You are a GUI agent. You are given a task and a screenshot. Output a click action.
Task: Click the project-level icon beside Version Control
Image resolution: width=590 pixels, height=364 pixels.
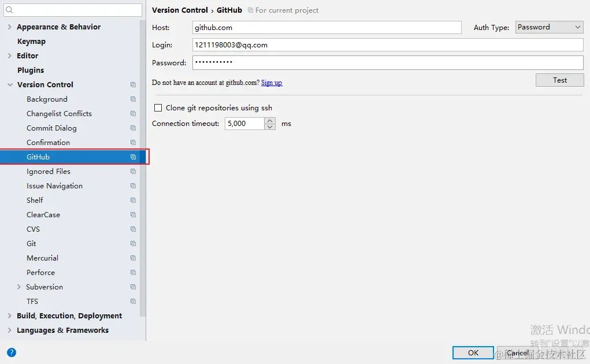(x=133, y=84)
